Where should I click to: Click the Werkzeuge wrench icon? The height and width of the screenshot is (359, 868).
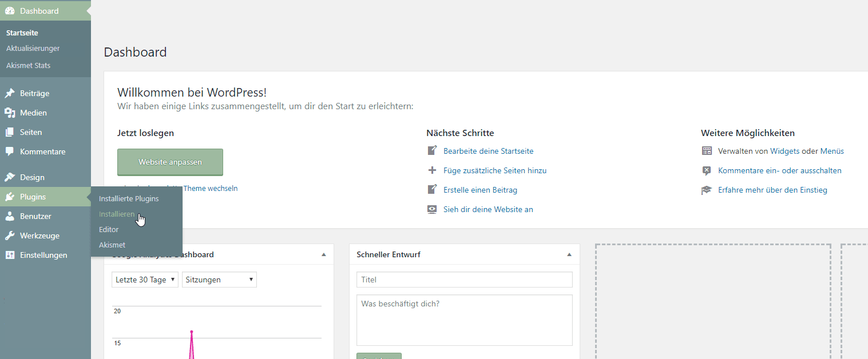point(10,236)
